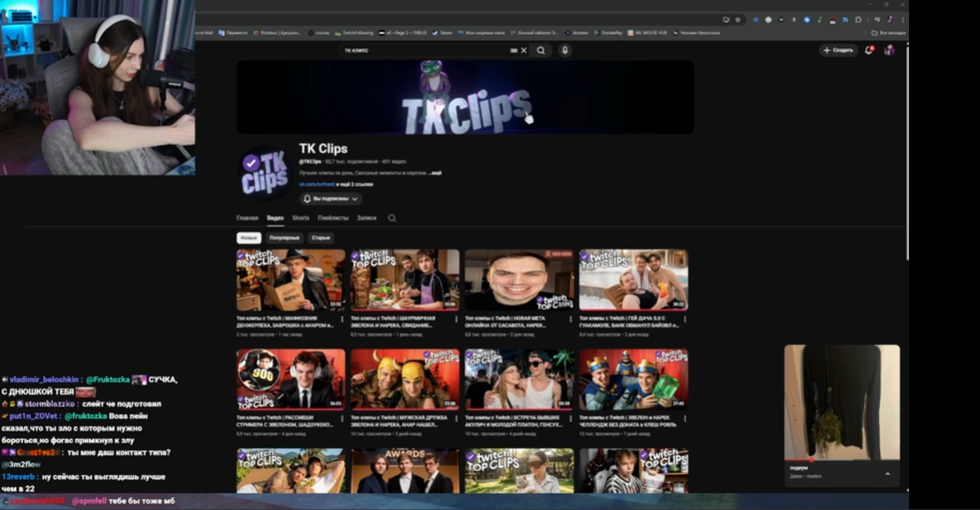Open the Гей дача 5.0 video thumbnail

coord(634,280)
